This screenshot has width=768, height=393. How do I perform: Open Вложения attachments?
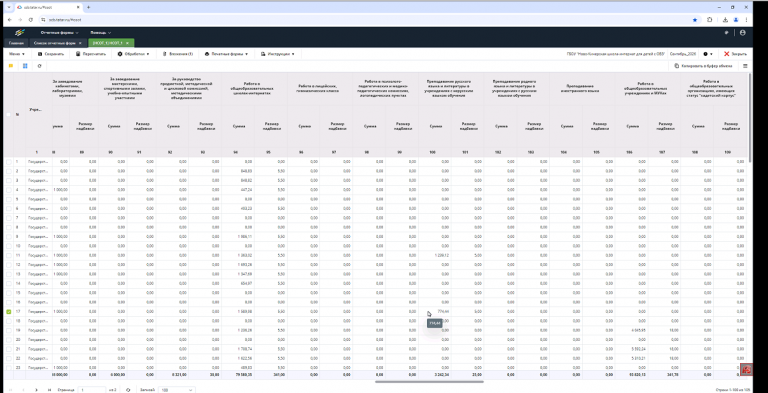[x=178, y=54]
